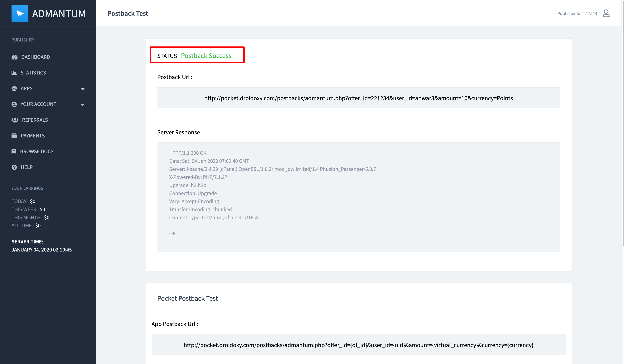Click the tested postback URL box
The image size is (624, 364).
[358, 98]
